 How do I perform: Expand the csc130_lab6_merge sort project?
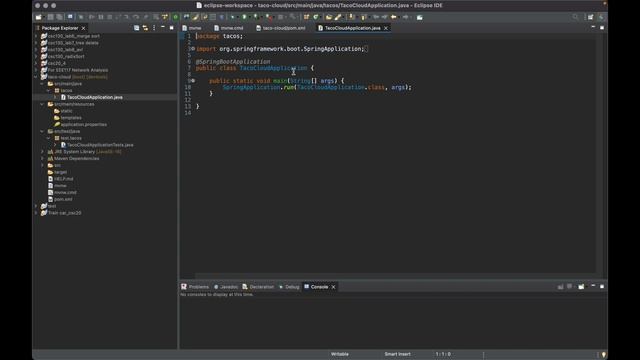(36, 36)
